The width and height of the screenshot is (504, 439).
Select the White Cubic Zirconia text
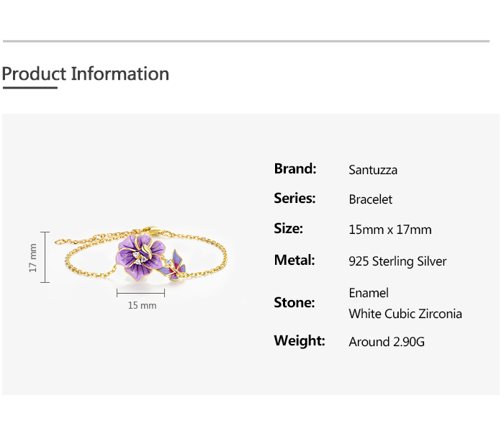(405, 314)
